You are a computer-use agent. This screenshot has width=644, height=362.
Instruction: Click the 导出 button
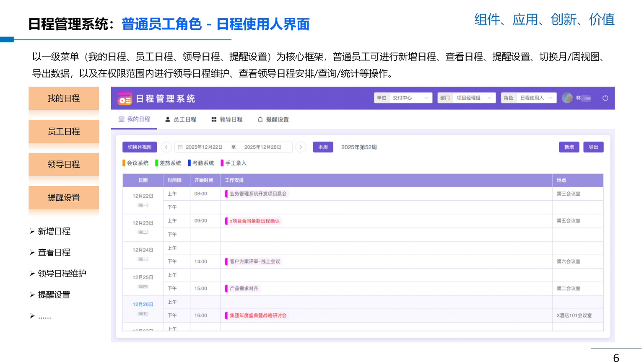click(593, 147)
